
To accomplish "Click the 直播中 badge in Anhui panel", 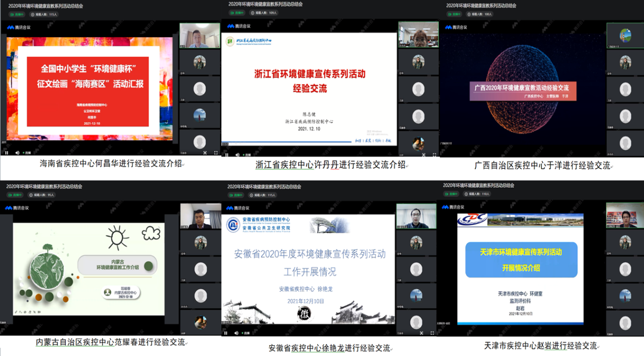I will pos(236,195).
